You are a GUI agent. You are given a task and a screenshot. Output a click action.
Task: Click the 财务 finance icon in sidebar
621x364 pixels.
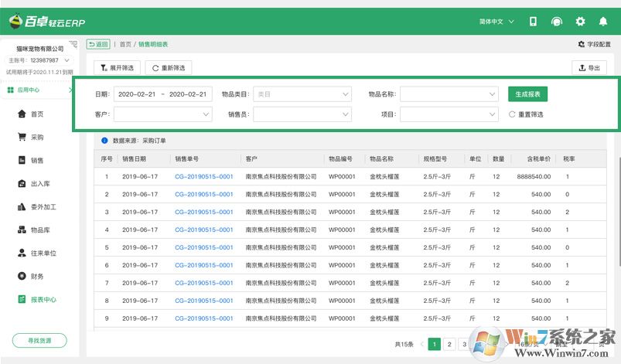[22, 276]
